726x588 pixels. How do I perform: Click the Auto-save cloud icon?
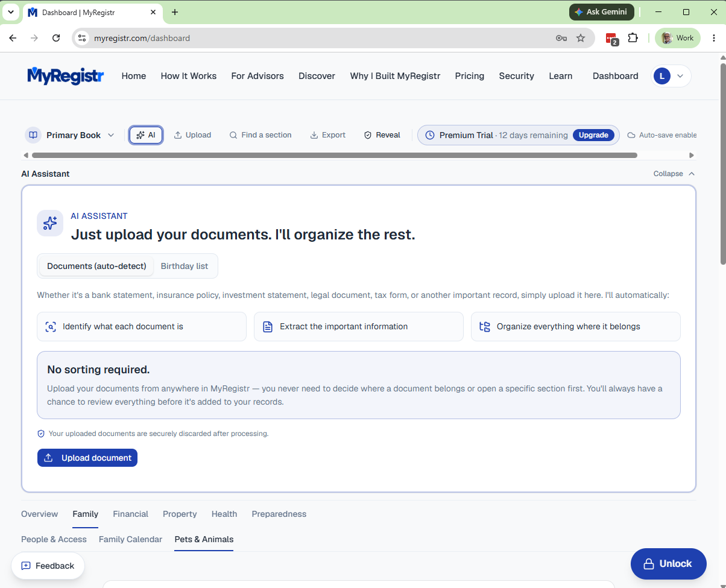(x=631, y=135)
